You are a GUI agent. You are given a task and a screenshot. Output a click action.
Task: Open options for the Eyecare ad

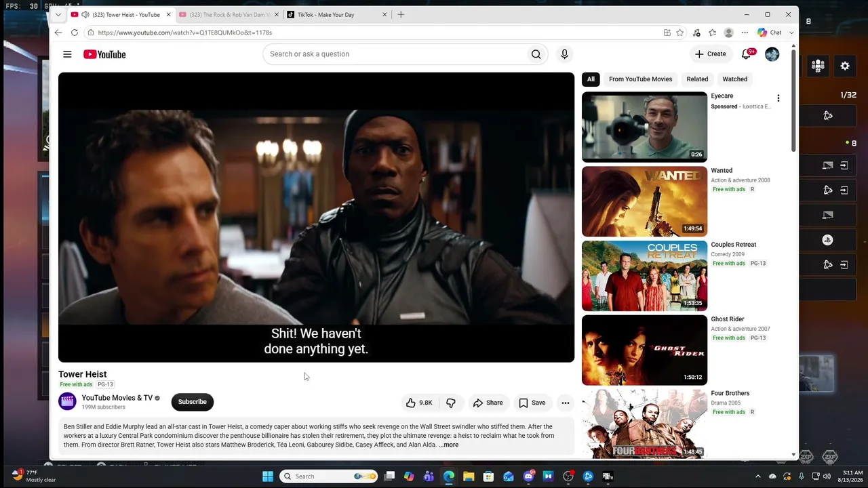click(778, 98)
